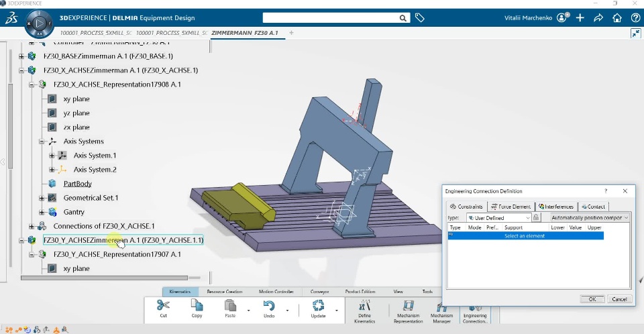644x334 pixels.
Task: Click the Gantry body icon in tree
Action: 52,211
